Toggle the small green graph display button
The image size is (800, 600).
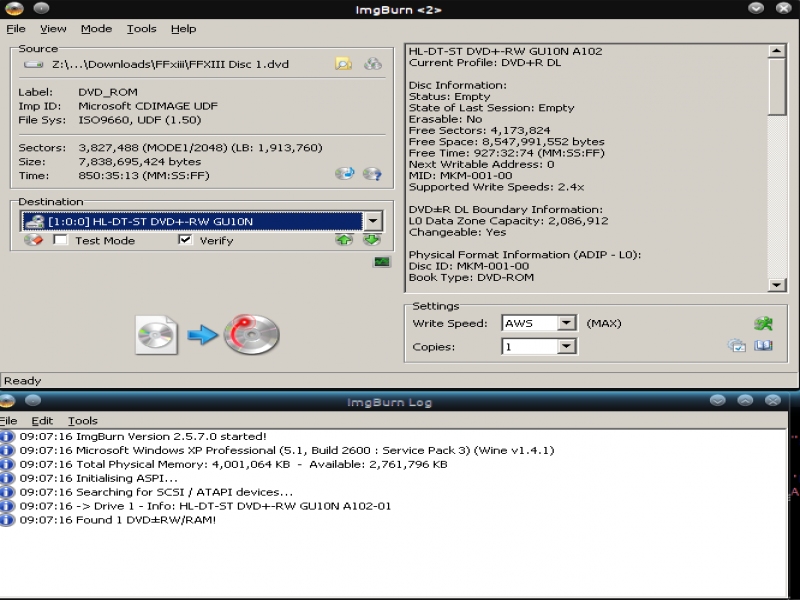click(x=381, y=262)
